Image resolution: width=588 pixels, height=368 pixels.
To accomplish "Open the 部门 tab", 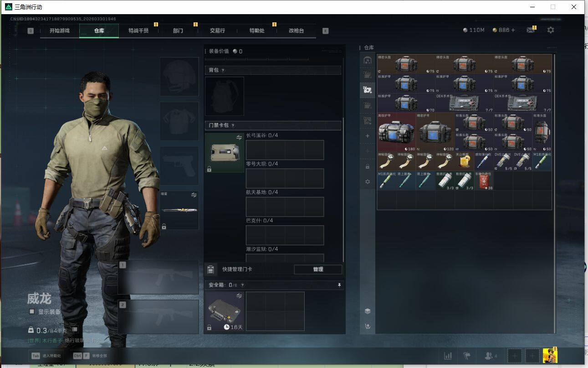I will (178, 31).
